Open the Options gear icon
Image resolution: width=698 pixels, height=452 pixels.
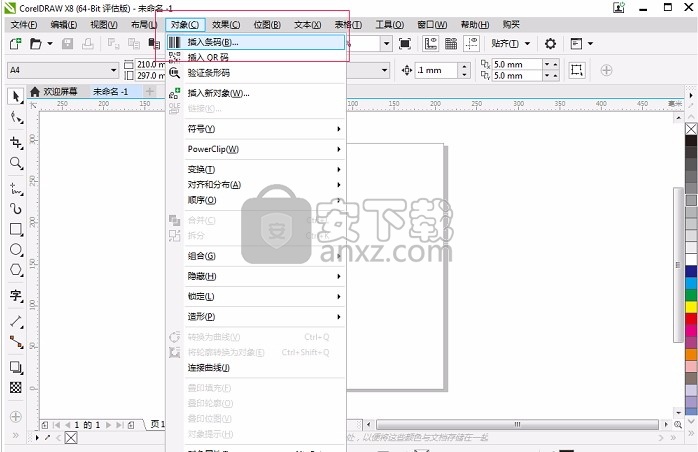coord(550,44)
